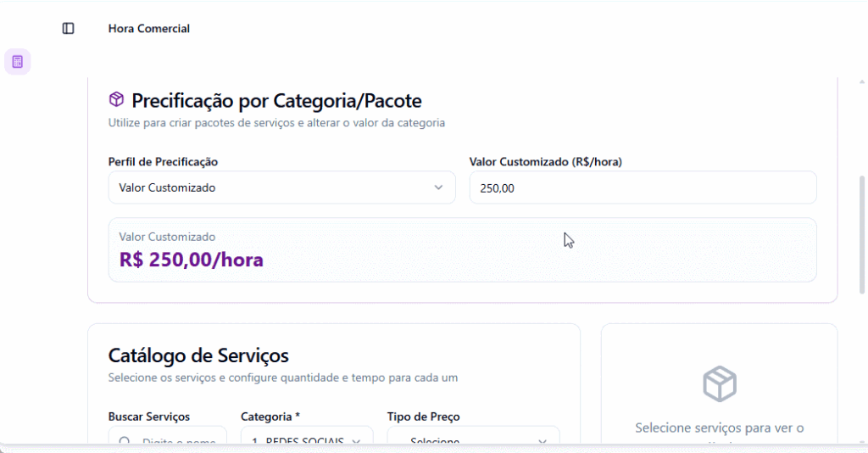Focus the Buscar Serviços search field
The height and width of the screenshot is (453, 868).
tap(178, 440)
